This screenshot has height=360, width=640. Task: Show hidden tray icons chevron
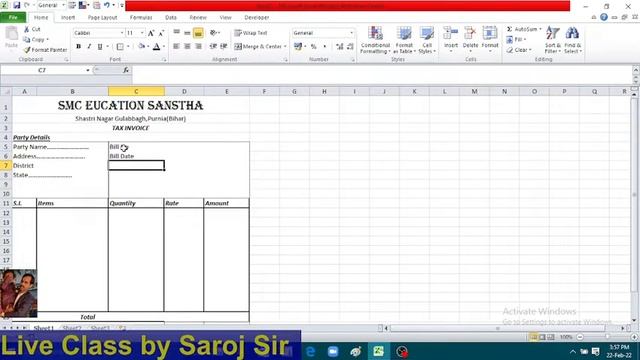(573, 351)
